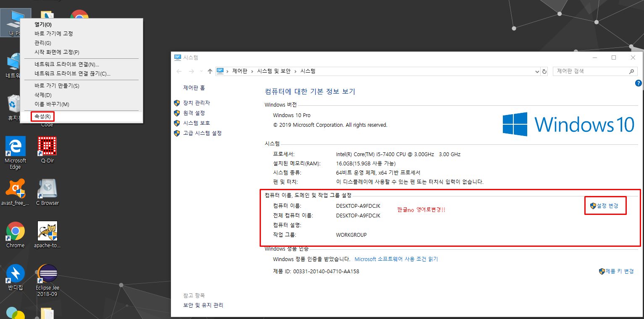
Task: Open 장치 관리자 from the sidebar
Action: [196, 103]
